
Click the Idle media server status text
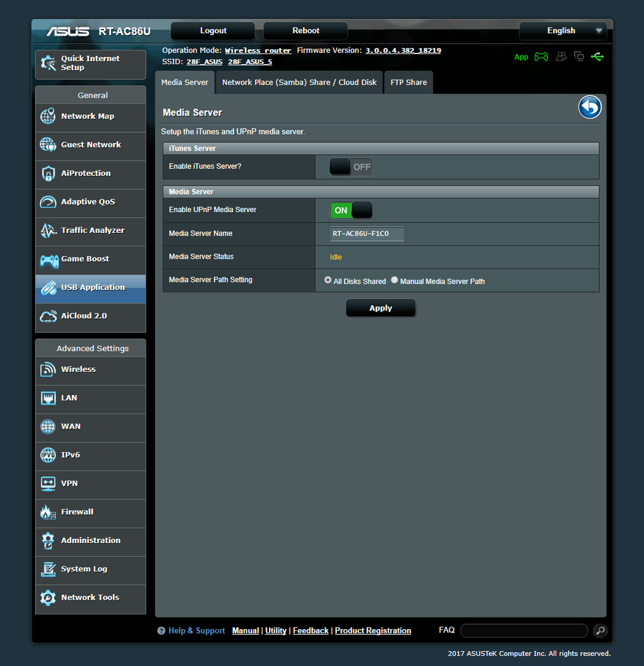click(336, 257)
